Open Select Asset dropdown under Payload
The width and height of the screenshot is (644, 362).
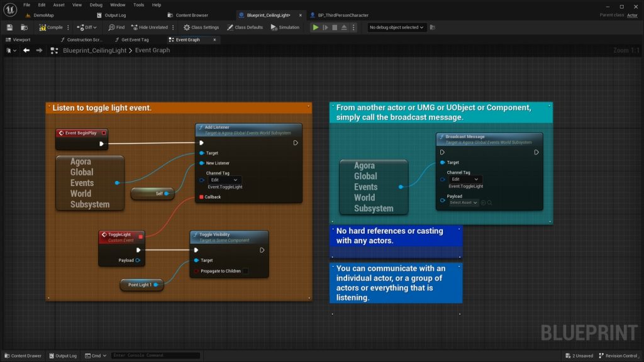click(463, 202)
